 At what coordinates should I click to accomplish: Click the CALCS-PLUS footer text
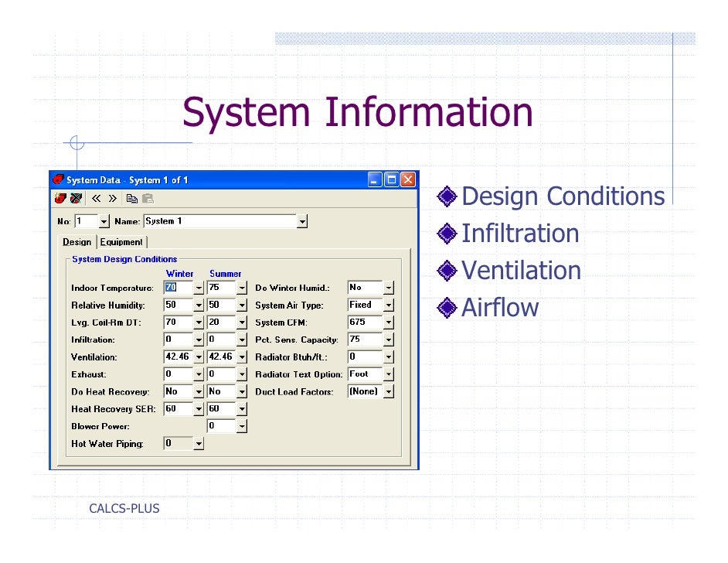pyautogui.click(x=124, y=509)
